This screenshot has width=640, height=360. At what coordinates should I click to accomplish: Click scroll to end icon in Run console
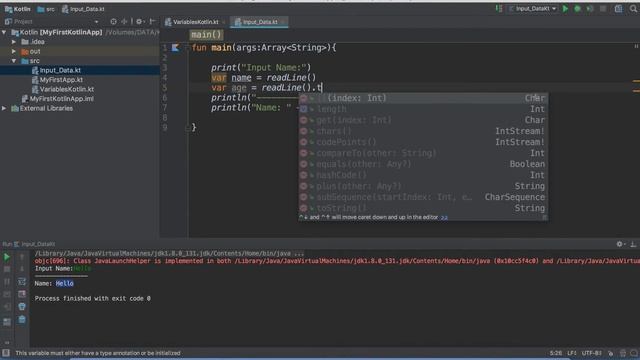(x=22, y=294)
